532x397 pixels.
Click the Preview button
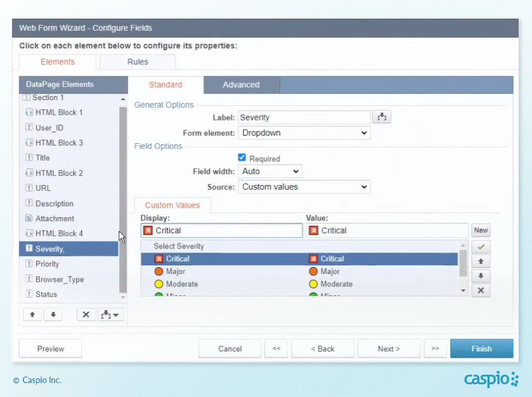(x=51, y=349)
